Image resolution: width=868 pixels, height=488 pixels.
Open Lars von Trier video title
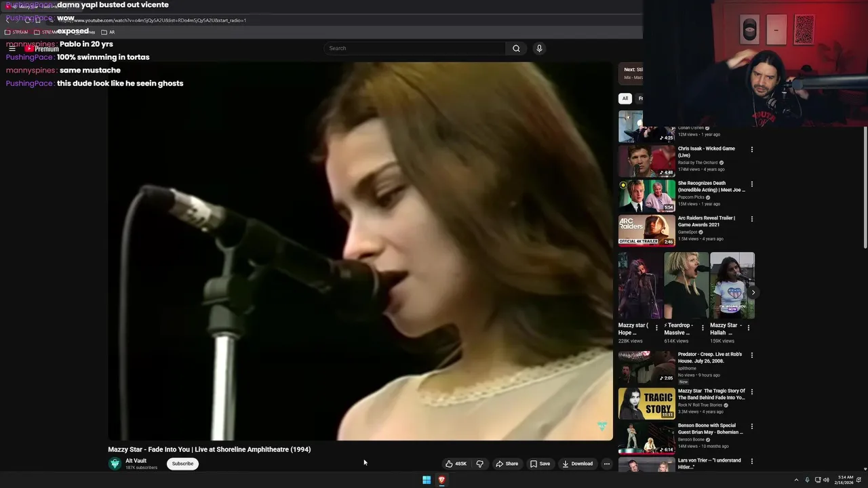[x=709, y=464]
